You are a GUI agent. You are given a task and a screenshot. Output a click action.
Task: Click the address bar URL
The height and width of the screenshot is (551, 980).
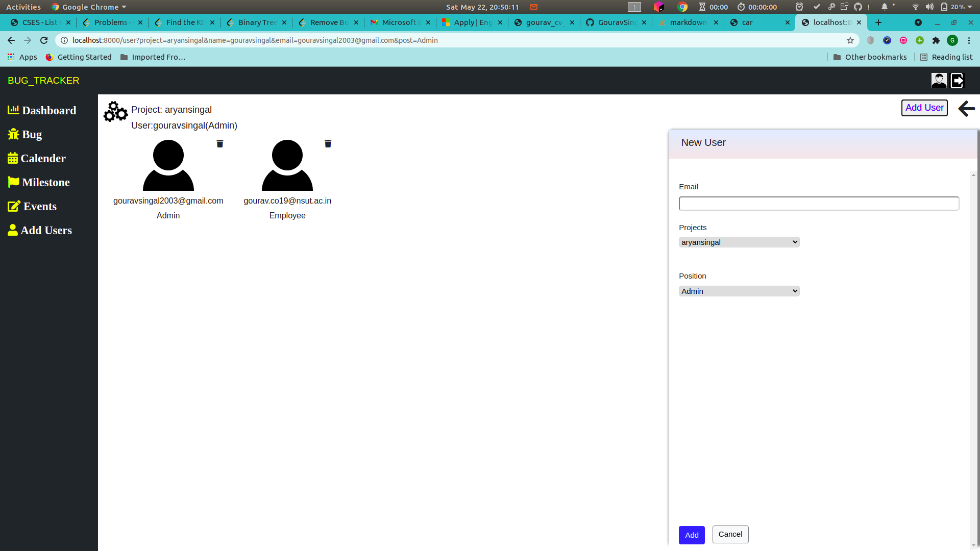coord(255,40)
